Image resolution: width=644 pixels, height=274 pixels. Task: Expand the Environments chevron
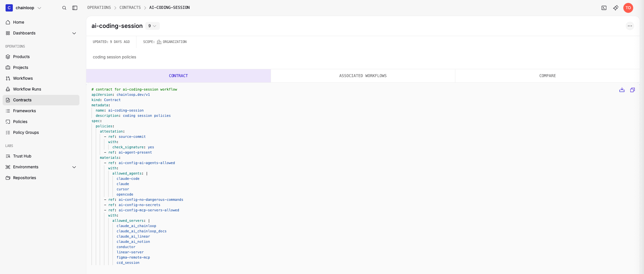tap(74, 167)
